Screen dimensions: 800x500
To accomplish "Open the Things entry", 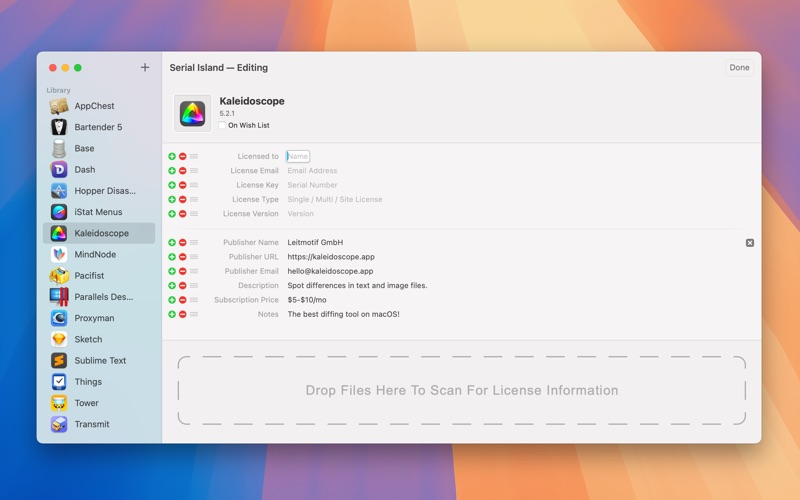I will click(x=99, y=382).
